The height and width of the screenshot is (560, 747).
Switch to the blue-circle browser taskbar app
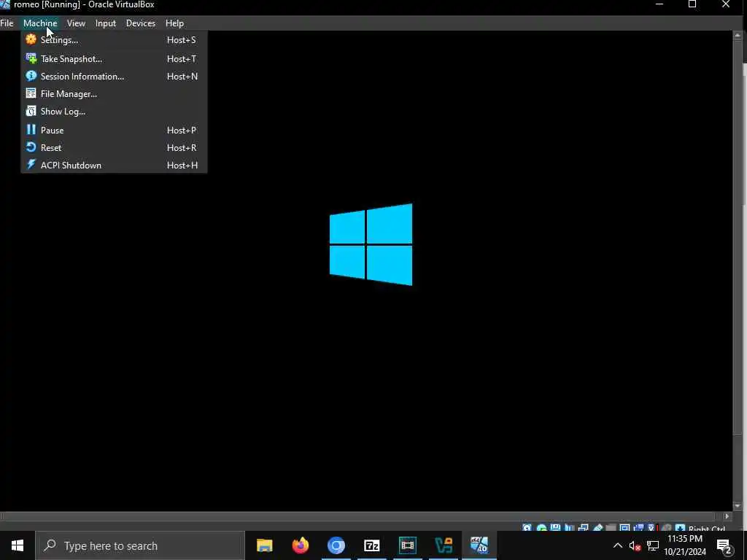tap(336, 545)
